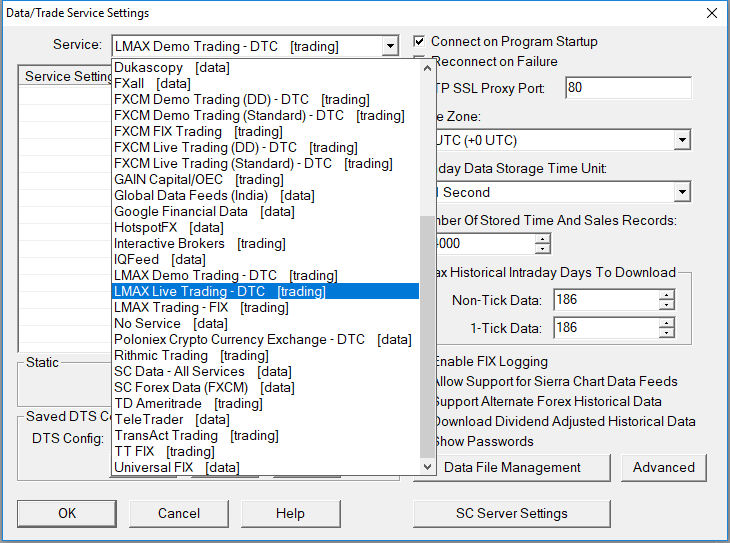Select SC Forex Data (FXCM)

click(265, 387)
